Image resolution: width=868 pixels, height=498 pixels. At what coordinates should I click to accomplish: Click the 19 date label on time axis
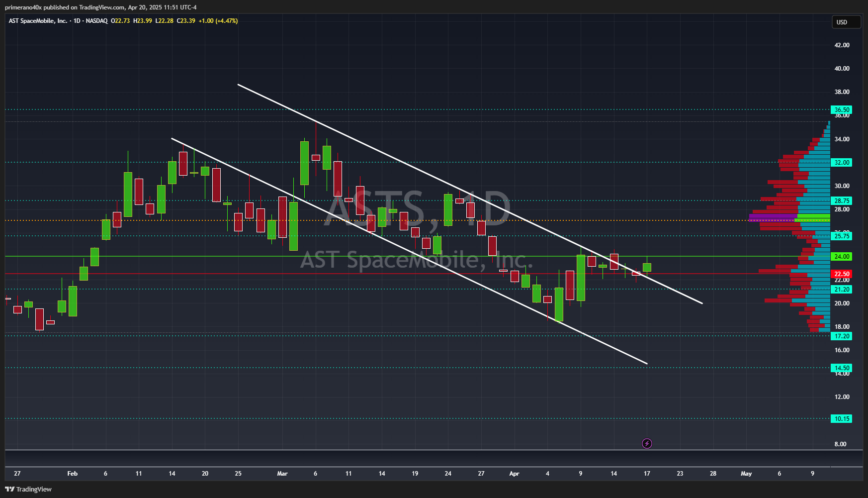pyautogui.click(x=415, y=474)
